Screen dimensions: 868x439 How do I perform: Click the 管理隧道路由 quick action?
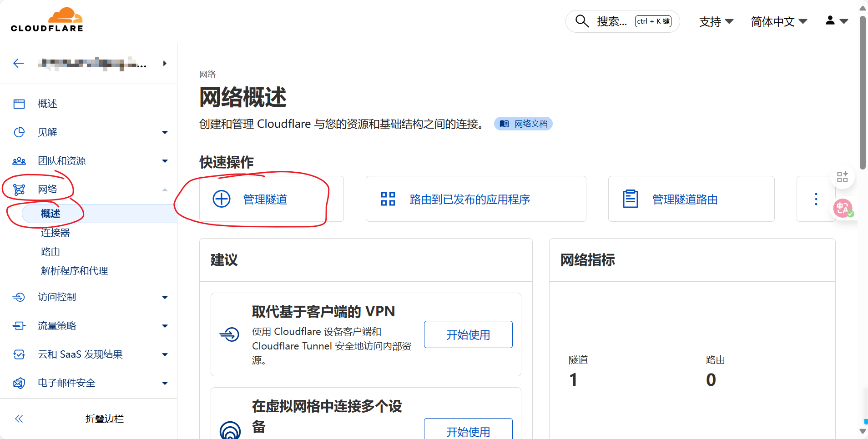coord(691,199)
